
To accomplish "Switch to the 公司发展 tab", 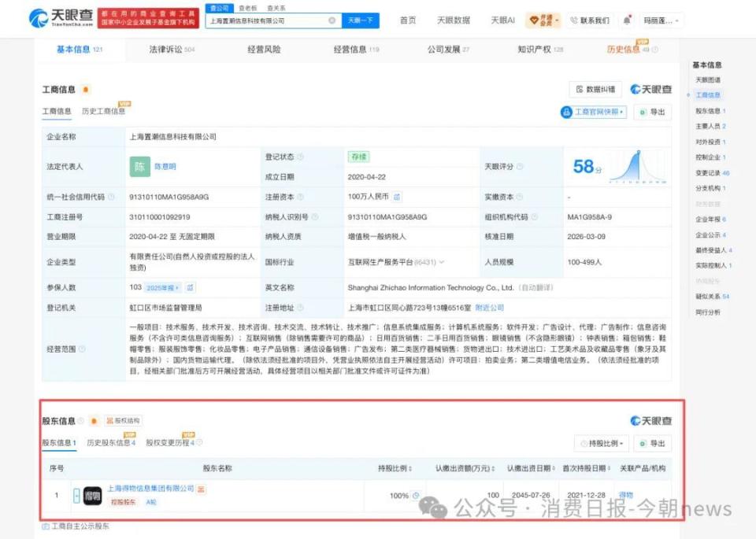I will tap(448, 49).
